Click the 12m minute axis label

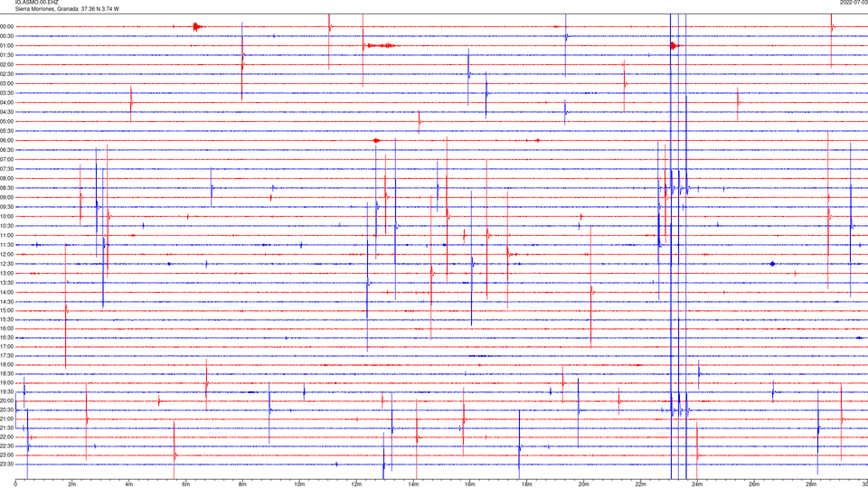click(356, 484)
